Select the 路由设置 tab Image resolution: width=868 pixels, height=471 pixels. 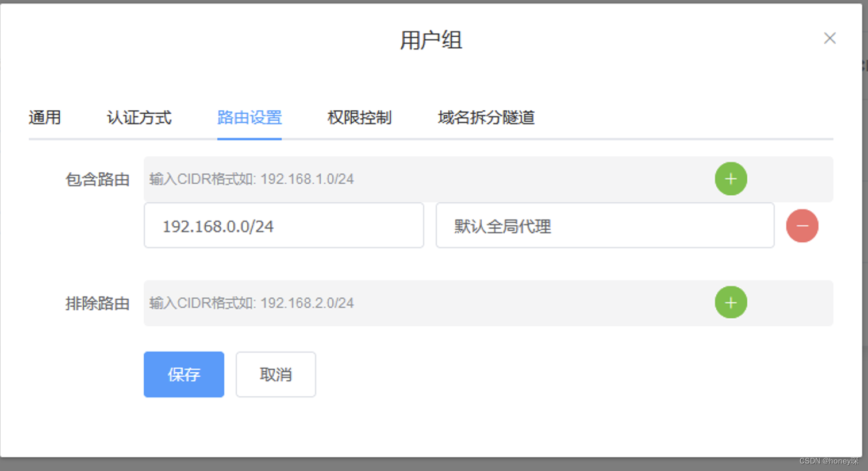(x=249, y=118)
